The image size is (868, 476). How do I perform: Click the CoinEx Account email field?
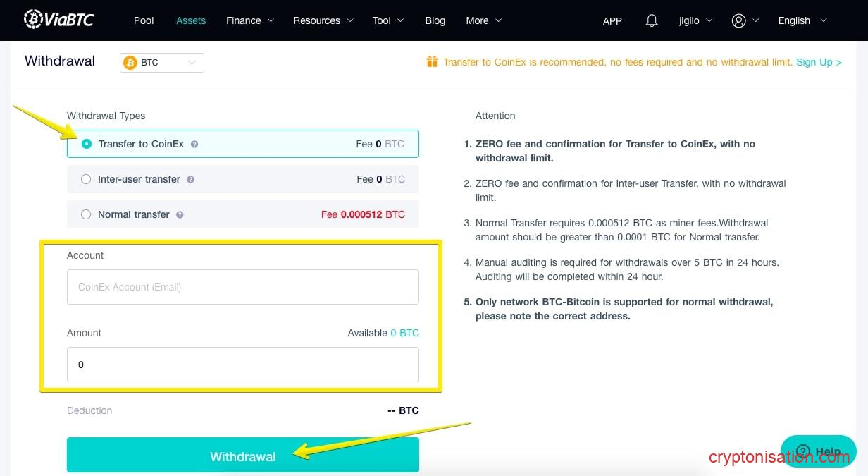point(242,287)
